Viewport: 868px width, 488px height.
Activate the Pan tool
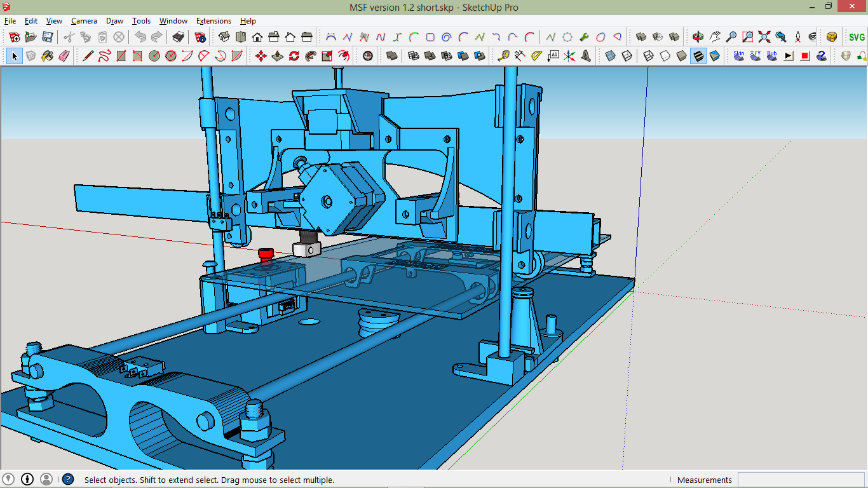715,38
